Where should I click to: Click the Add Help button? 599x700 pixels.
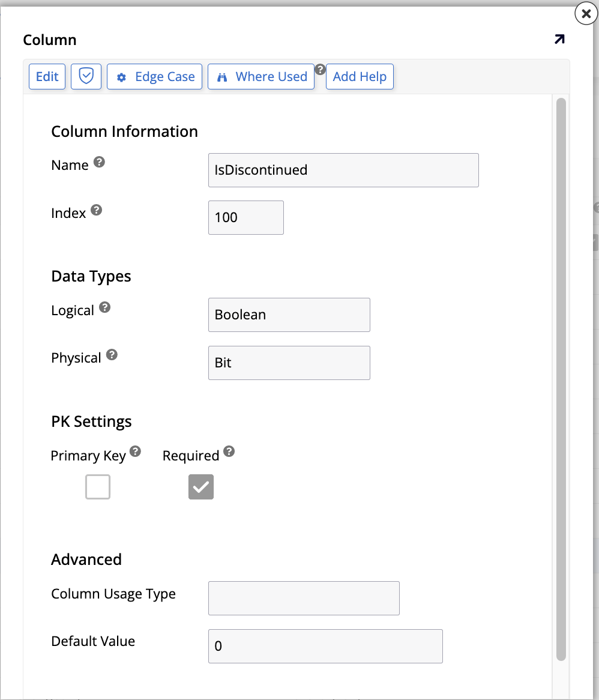point(360,76)
